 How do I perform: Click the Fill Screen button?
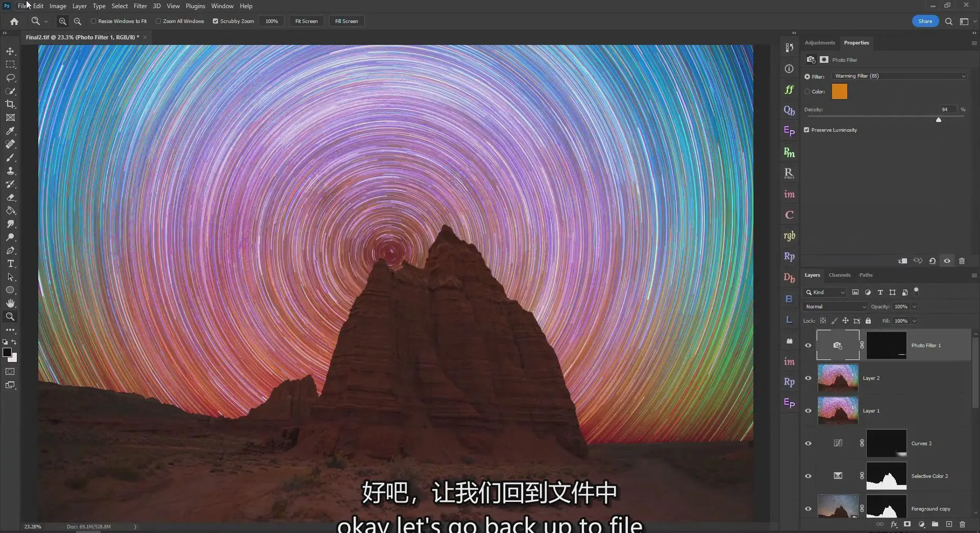[x=347, y=21]
